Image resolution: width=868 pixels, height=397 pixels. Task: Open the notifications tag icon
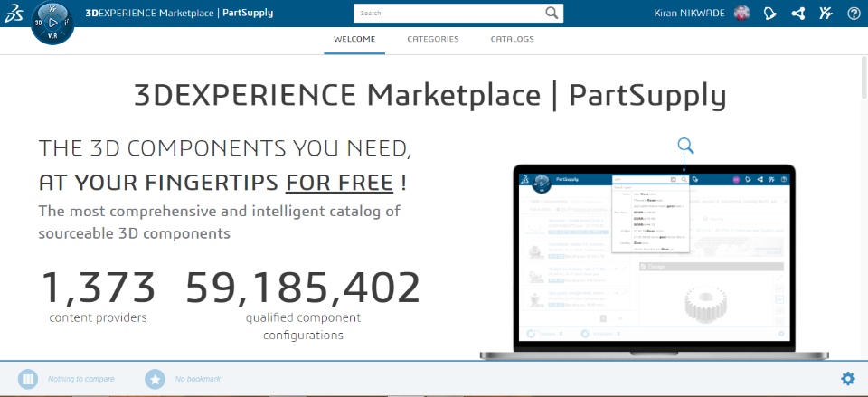coord(770,14)
